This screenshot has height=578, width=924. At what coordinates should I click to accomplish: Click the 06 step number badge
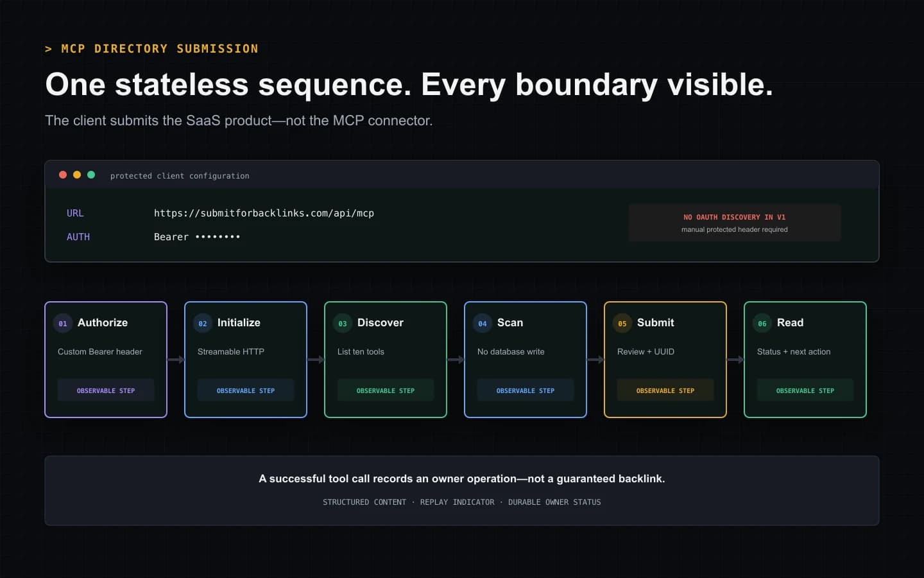click(762, 323)
